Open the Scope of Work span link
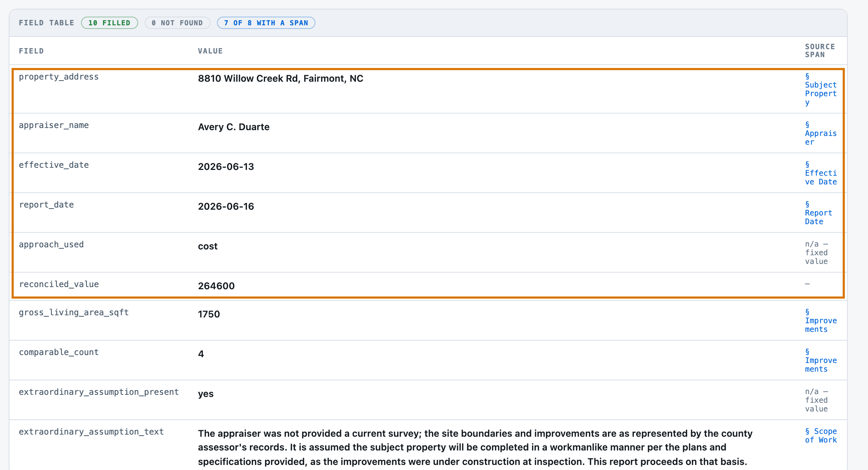 pyautogui.click(x=821, y=436)
